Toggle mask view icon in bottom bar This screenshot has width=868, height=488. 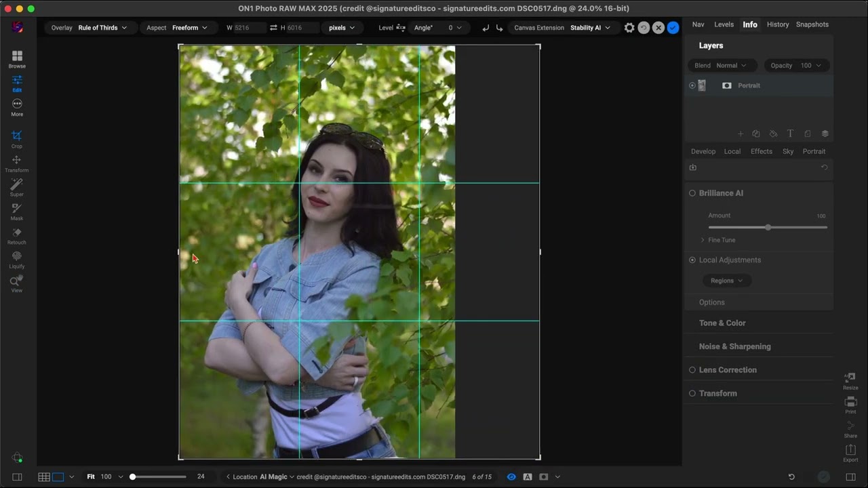click(x=543, y=477)
